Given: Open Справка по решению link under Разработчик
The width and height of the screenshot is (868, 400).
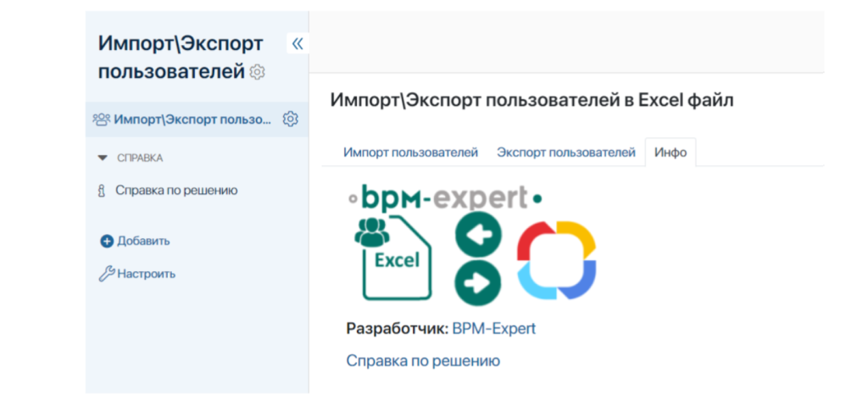Looking at the screenshot, I should [x=423, y=361].
